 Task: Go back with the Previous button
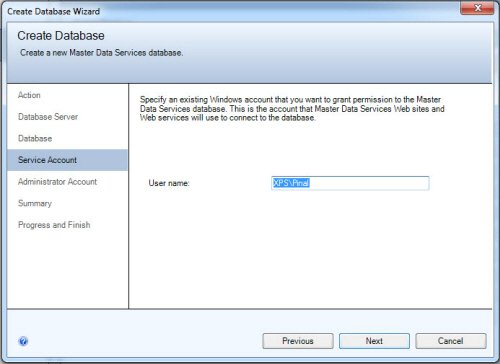click(298, 341)
